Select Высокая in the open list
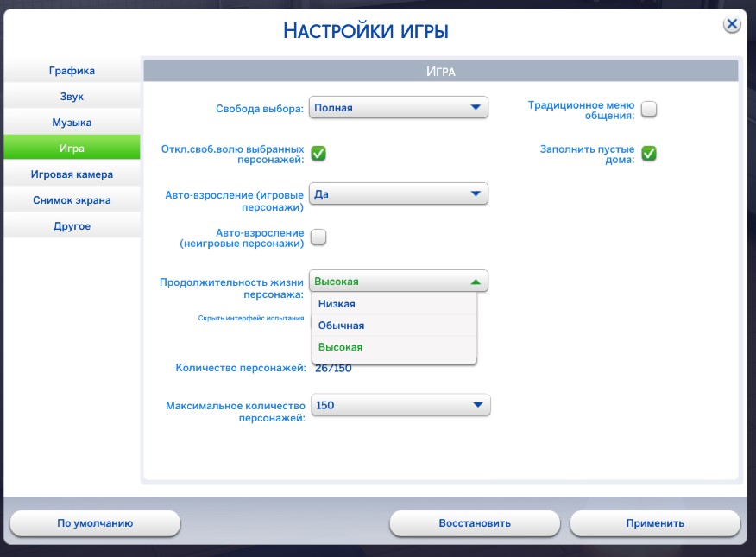756x557 pixels. point(394,347)
